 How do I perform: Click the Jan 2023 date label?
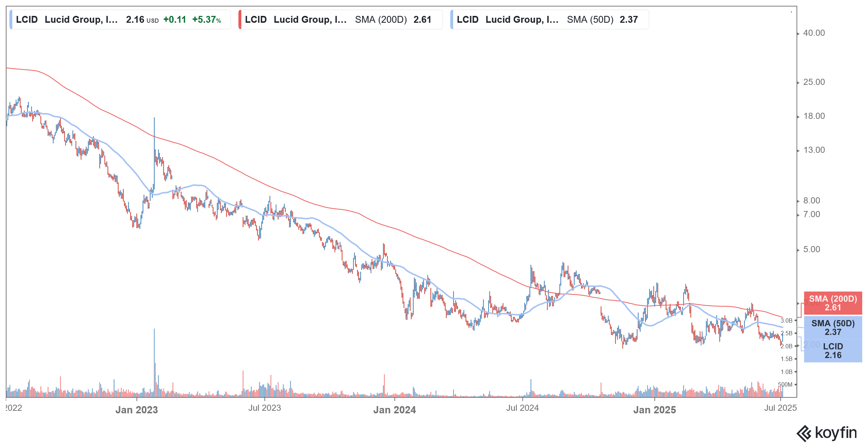(x=137, y=410)
